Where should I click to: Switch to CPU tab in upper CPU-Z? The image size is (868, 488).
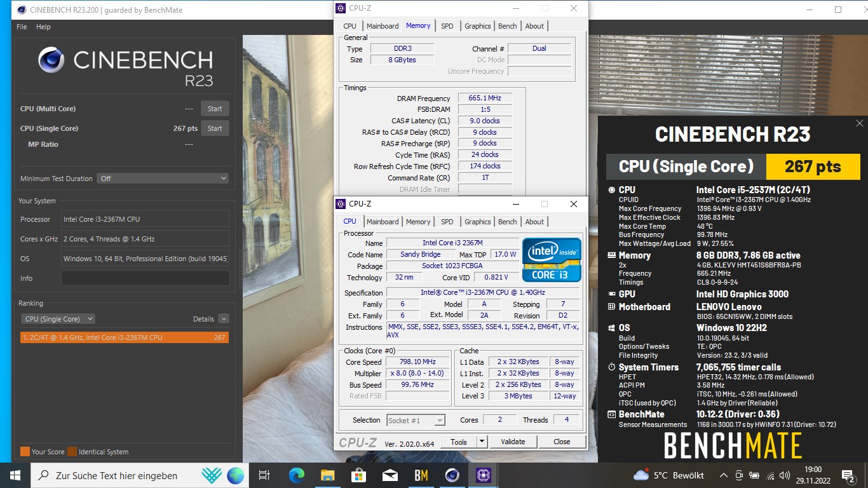pyautogui.click(x=349, y=26)
